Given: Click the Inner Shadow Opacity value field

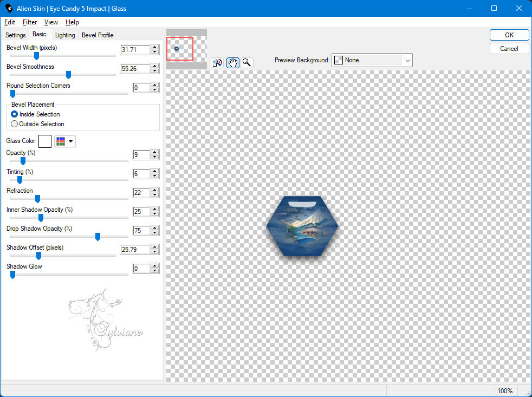Looking at the screenshot, I should (141, 212).
